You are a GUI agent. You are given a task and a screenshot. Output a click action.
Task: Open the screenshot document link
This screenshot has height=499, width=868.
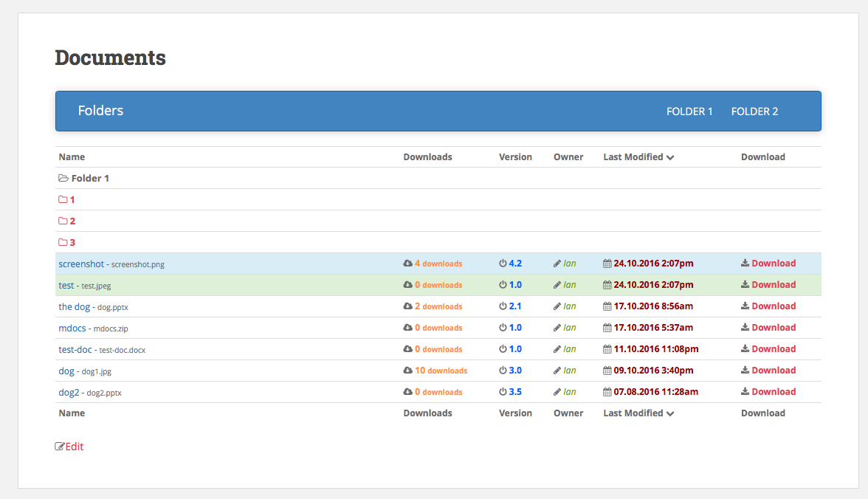pyautogui.click(x=81, y=264)
